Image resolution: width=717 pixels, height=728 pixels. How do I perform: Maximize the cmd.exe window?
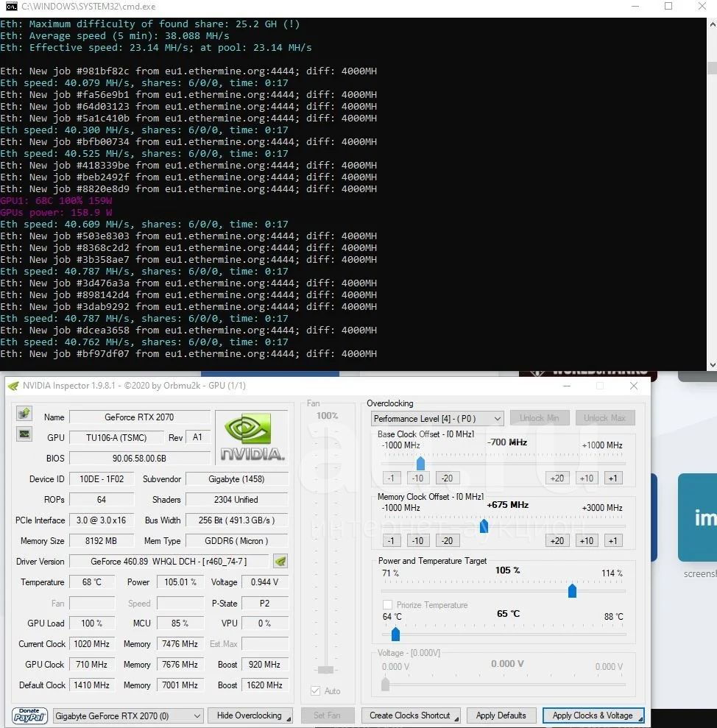tap(668, 6)
